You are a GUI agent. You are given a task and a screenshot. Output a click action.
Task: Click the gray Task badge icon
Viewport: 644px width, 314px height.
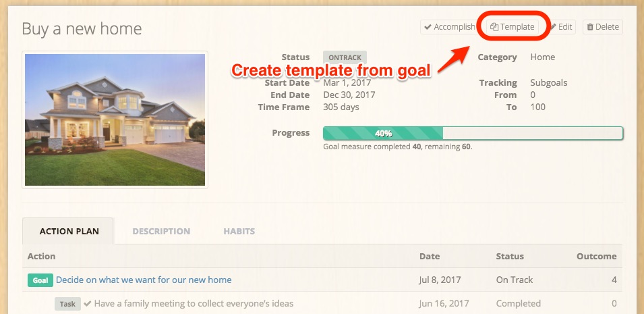[67, 304]
